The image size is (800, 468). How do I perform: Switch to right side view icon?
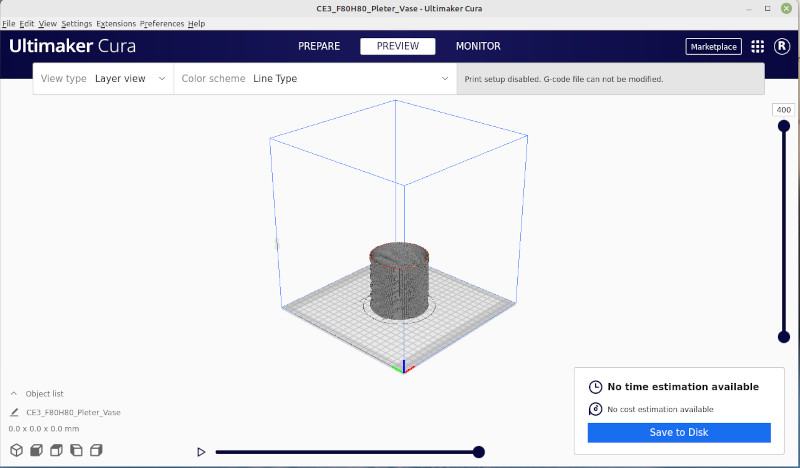click(x=97, y=451)
